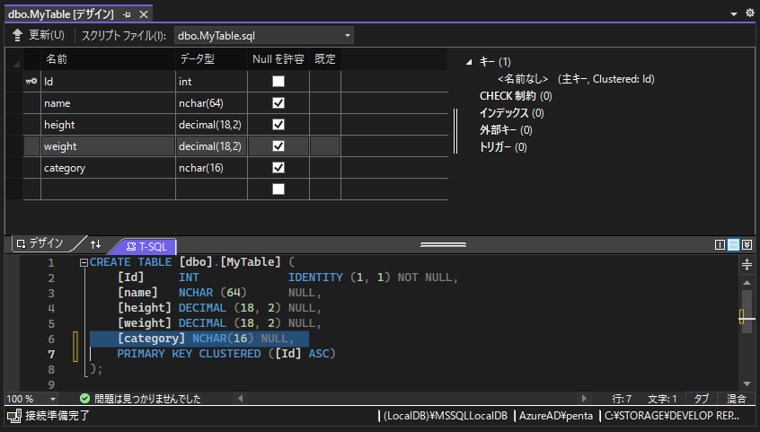Open the tab list dropdown arrow

click(734, 14)
